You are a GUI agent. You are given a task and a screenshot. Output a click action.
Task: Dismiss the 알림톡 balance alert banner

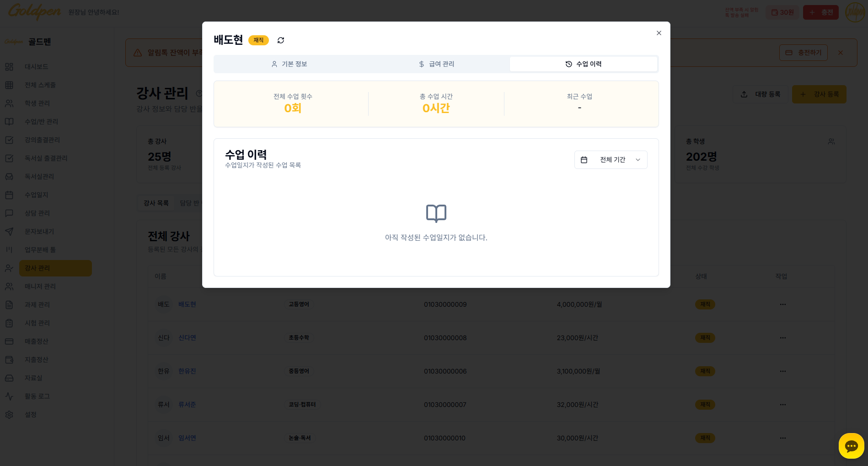(840, 53)
